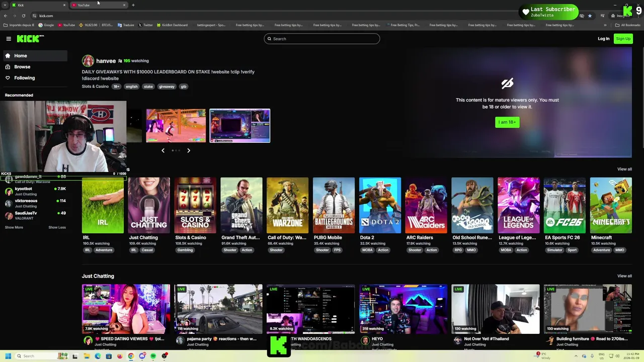This screenshot has height=362, width=644.
Task: Open the HEYO live stream thumbnail
Action: (403, 309)
